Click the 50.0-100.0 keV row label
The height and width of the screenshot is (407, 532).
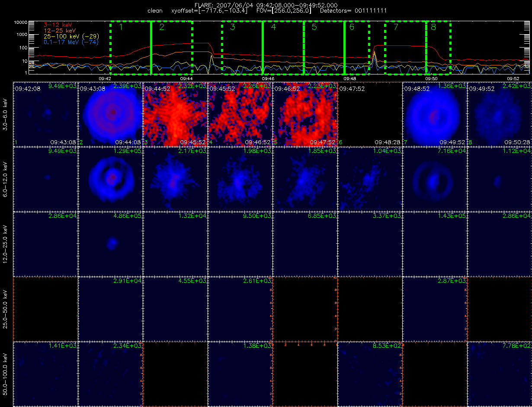[6, 374]
